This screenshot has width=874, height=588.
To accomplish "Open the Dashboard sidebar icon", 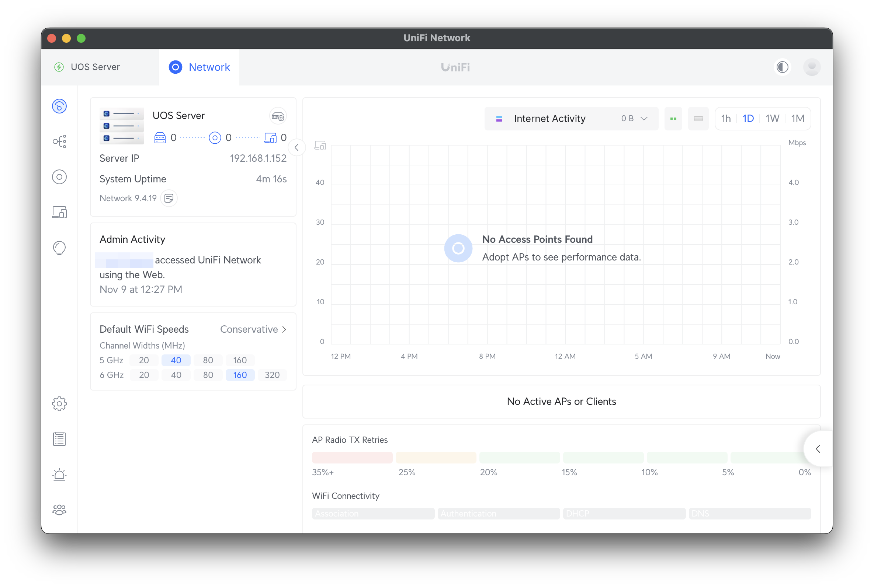I will click(59, 106).
